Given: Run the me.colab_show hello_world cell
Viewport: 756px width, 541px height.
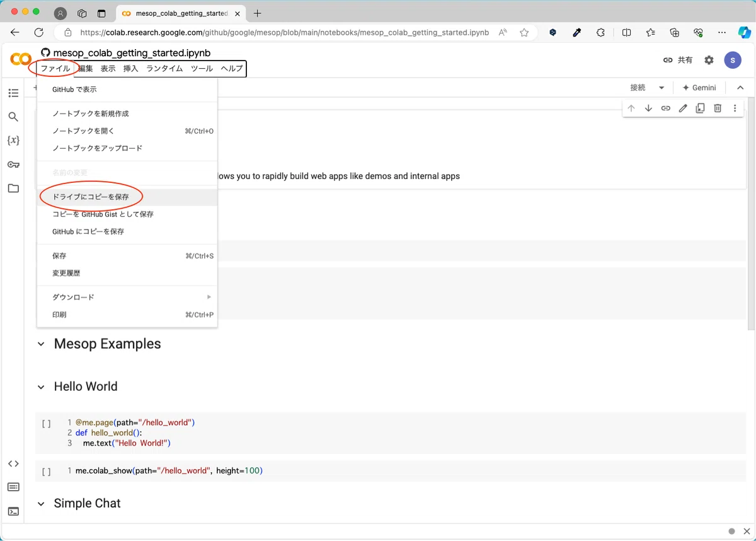Looking at the screenshot, I should point(46,471).
